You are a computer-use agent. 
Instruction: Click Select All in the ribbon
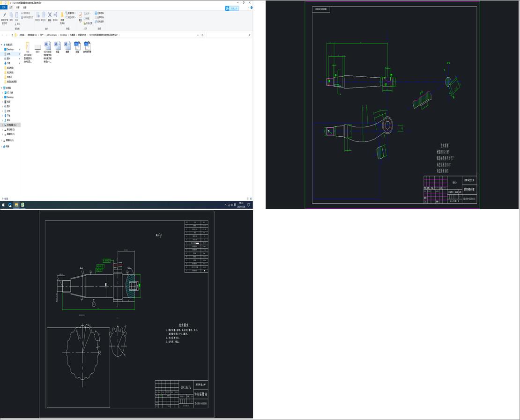tap(99, 13)
